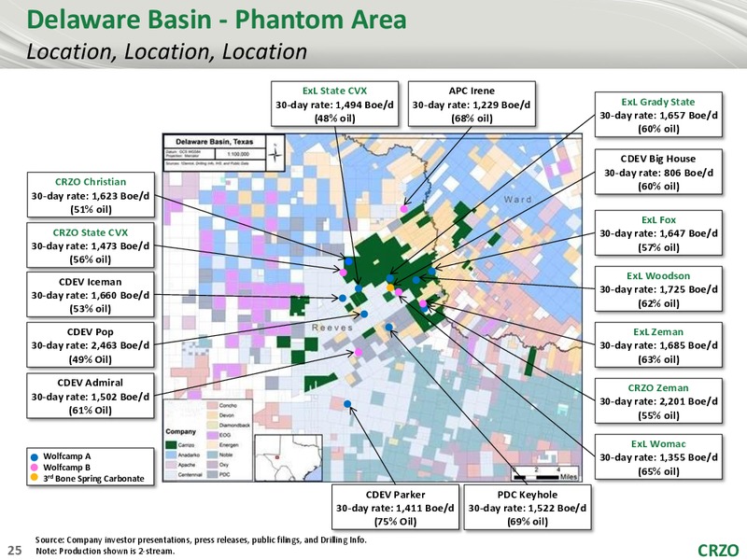Click the Energen legend swatch
Screen dimensions: 747x560
tap(212, 445)
